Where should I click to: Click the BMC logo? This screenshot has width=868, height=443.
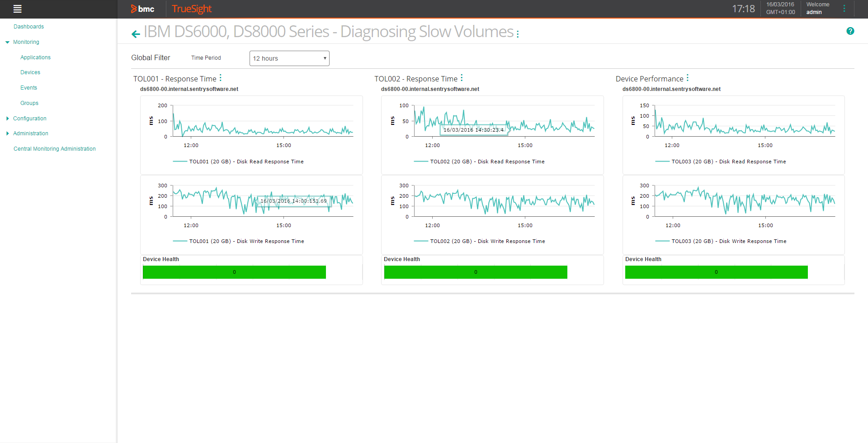[143, 9]
